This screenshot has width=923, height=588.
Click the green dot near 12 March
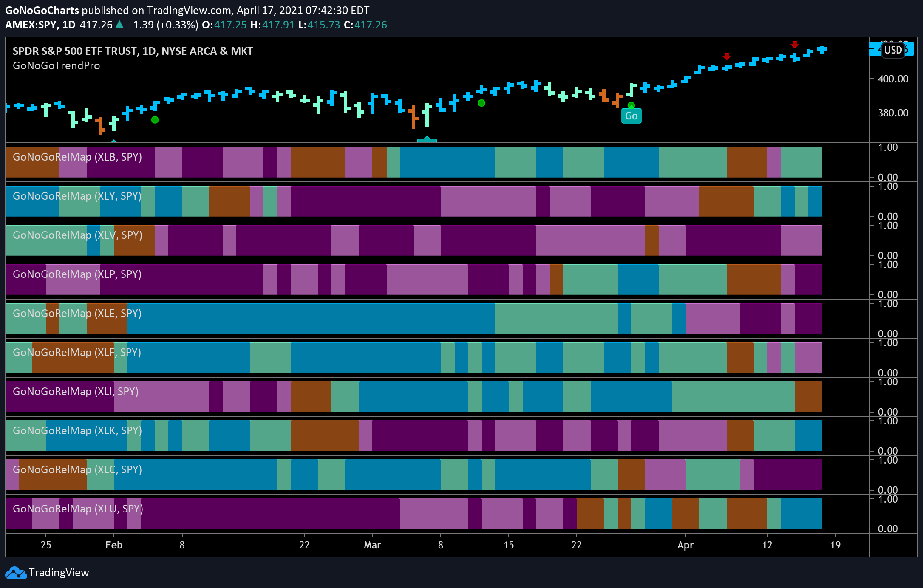481,103
